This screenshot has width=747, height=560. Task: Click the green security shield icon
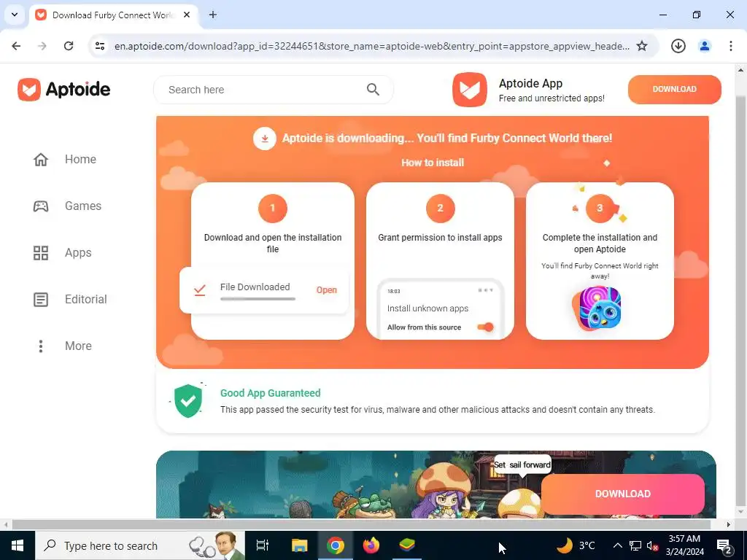(x=188, y=401)
